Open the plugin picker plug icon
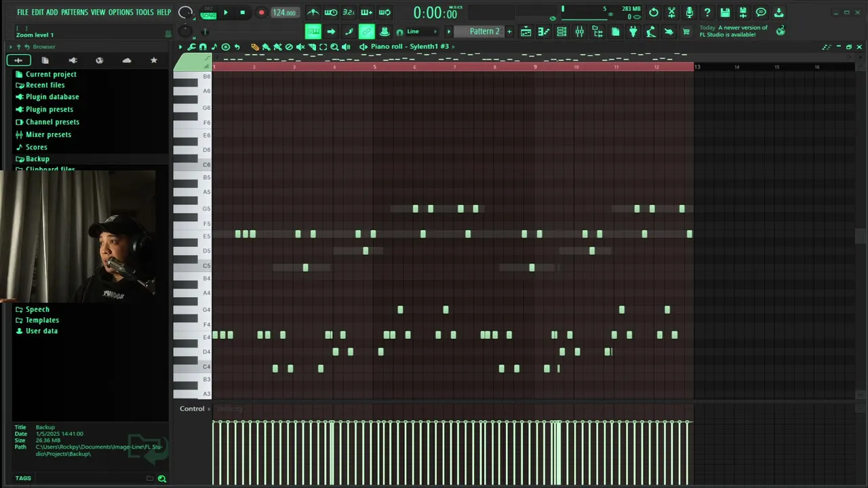868x488 pixels. [x=633, y=32]
